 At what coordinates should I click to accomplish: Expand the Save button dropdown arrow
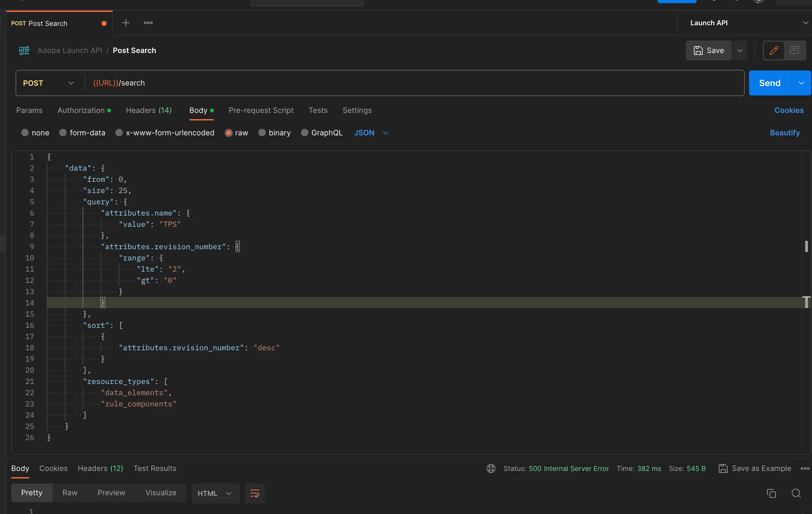[x=739, y=51]
